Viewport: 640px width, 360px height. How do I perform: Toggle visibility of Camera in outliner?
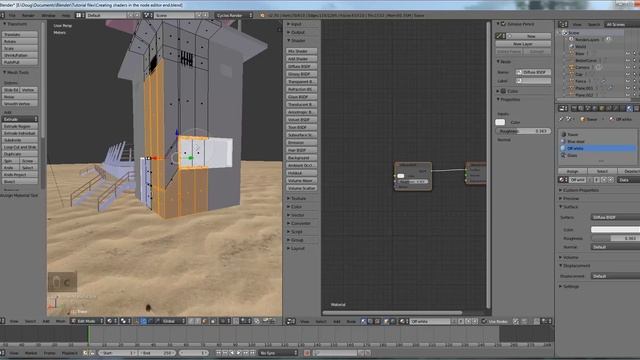[x=627, y=67]
